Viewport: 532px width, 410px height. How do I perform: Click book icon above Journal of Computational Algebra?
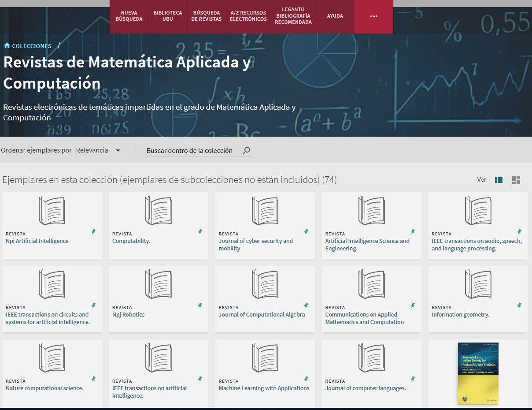265,284
